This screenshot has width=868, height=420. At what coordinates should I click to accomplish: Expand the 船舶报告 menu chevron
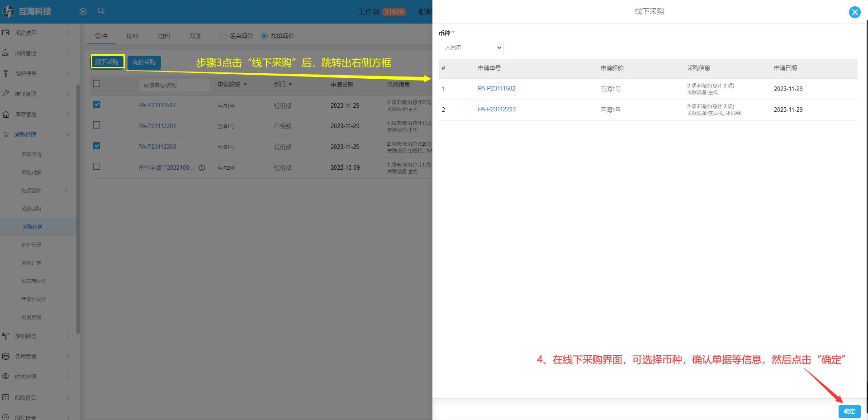[68, 397]
